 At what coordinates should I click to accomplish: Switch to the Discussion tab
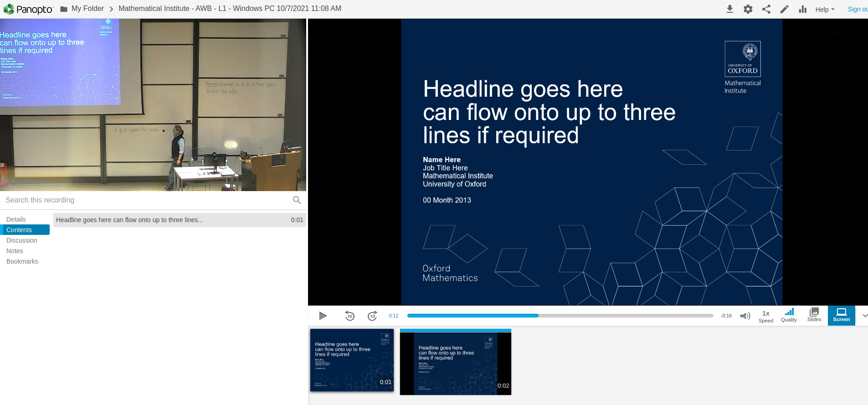coord(22,240)
